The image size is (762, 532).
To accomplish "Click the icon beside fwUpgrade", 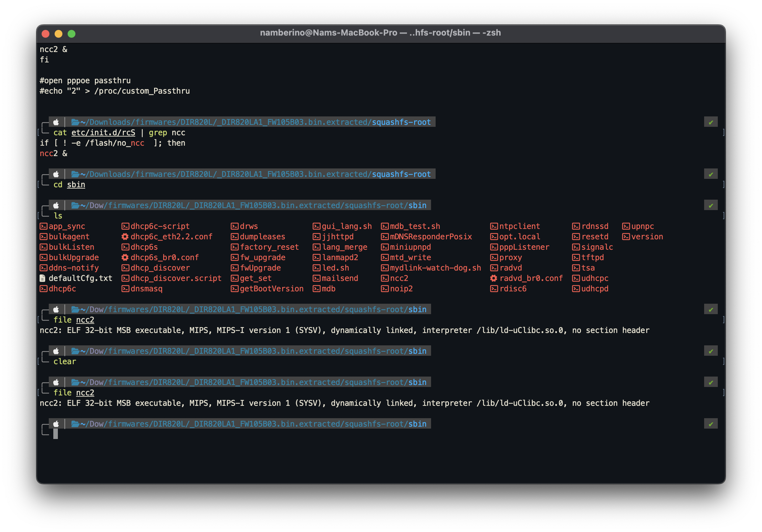I will pos(234,268).
